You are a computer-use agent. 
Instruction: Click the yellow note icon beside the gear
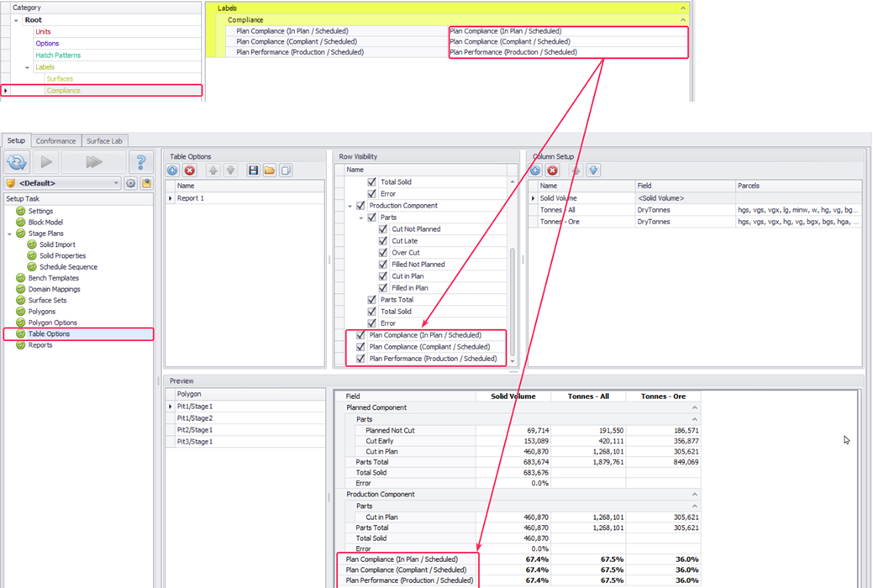pos(146,183)
